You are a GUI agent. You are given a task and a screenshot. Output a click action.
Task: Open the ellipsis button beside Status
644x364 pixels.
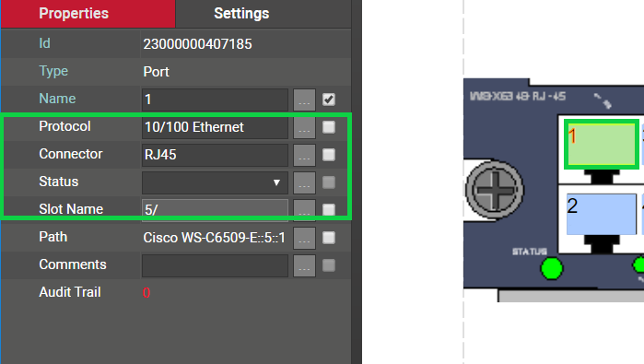coord(304,182)
